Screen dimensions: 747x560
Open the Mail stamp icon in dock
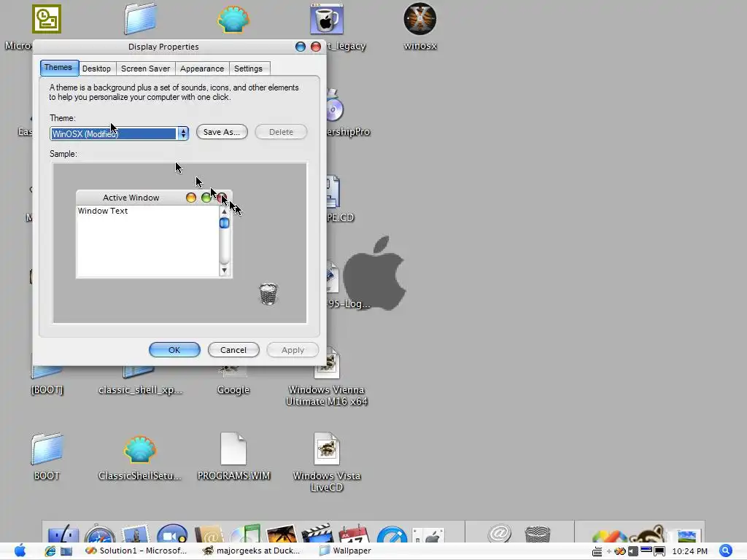pyautogui.click(x=136, y=533)
